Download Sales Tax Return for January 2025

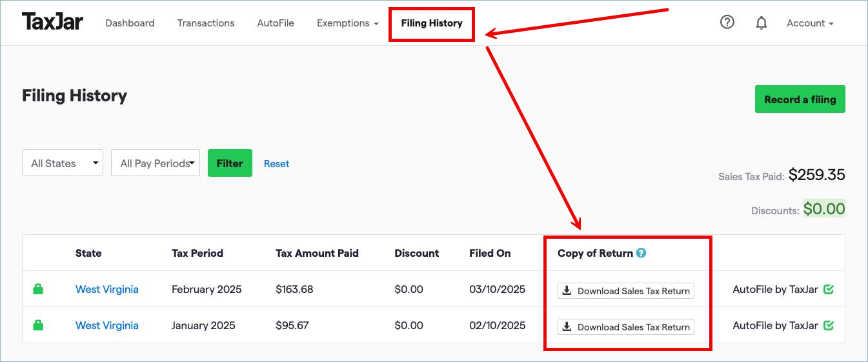[x=626, y=327]
